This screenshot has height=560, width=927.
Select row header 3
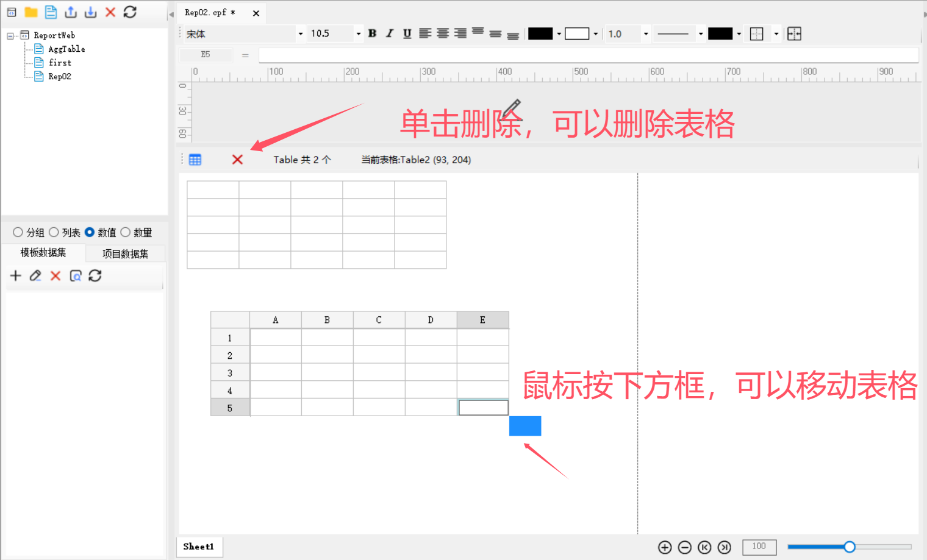(230, 373)
